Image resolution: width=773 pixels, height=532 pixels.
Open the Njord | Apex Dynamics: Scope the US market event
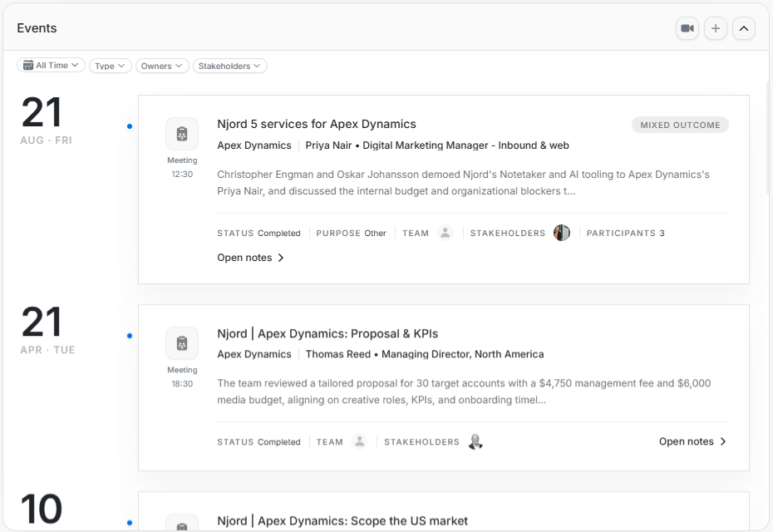pyautogui.click(x=342, y=520)
